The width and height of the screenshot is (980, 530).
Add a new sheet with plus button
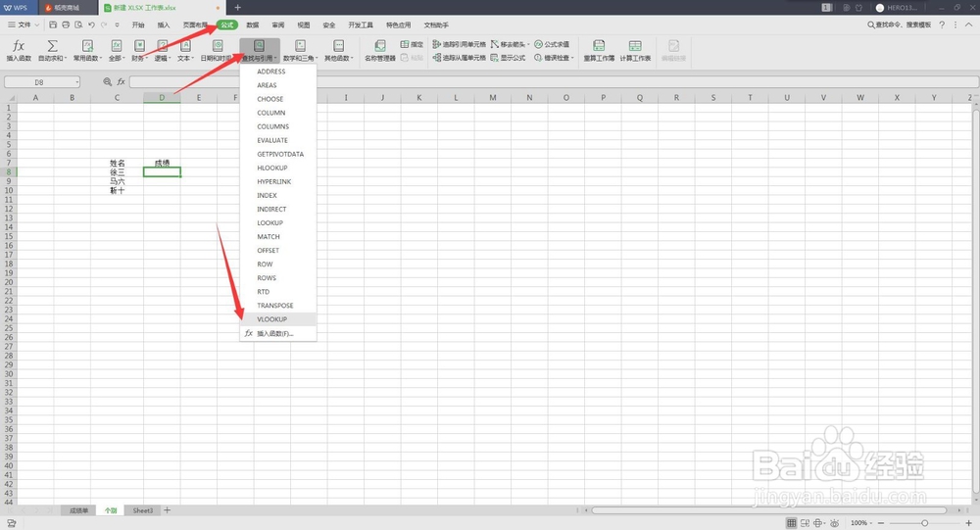tap(167, 510)
